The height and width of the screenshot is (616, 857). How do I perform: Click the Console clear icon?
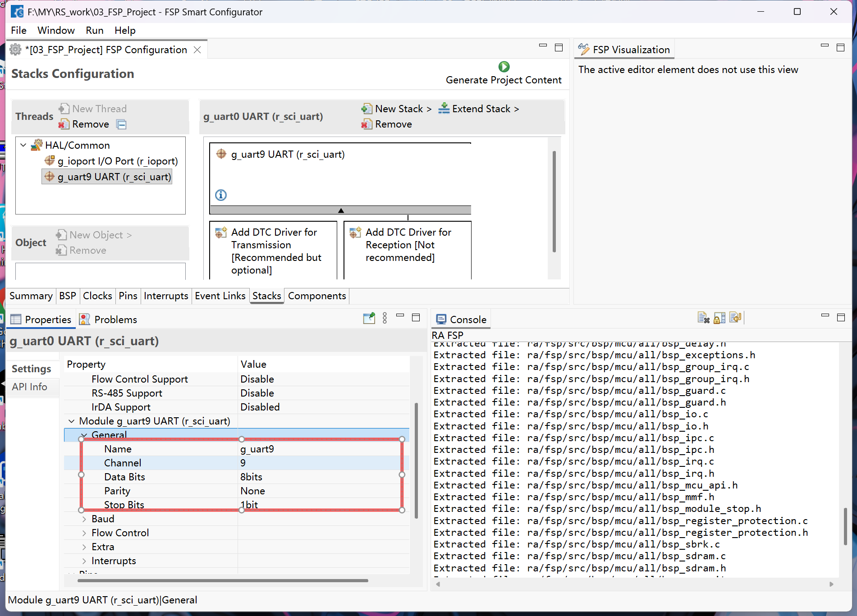[703, 318]
